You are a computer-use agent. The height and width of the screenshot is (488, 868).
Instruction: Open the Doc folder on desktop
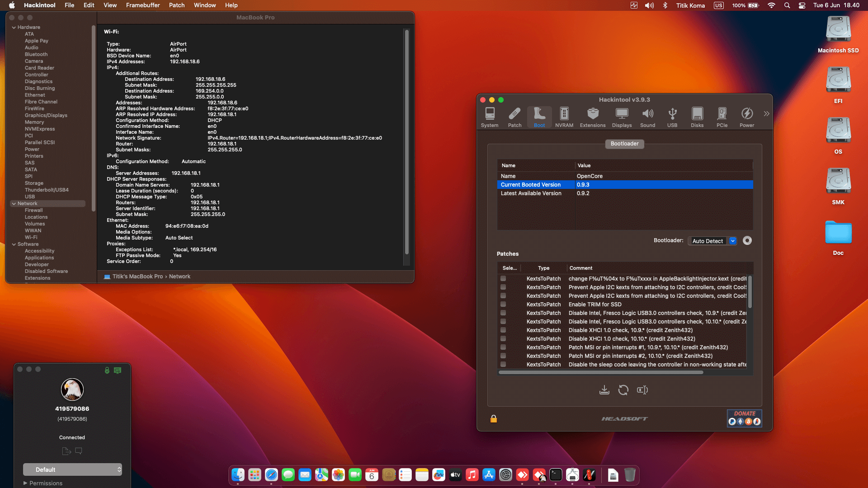pos(838,238)
